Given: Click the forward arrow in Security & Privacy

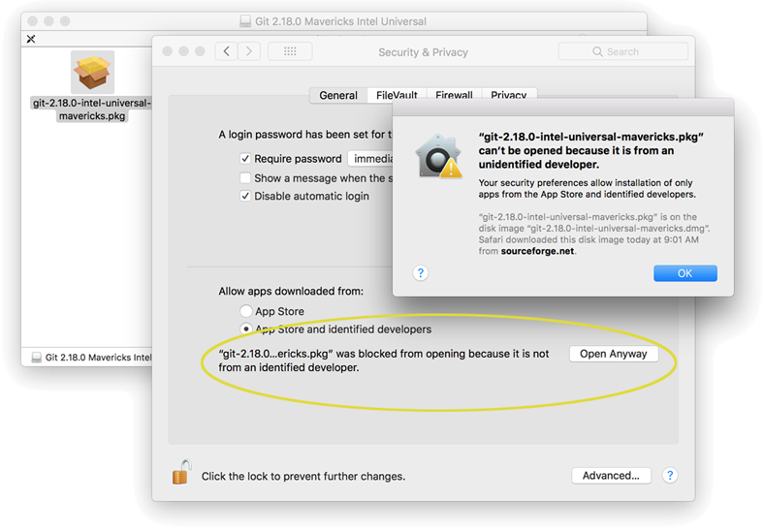Looking at the screenshot, I should [249, 51].
